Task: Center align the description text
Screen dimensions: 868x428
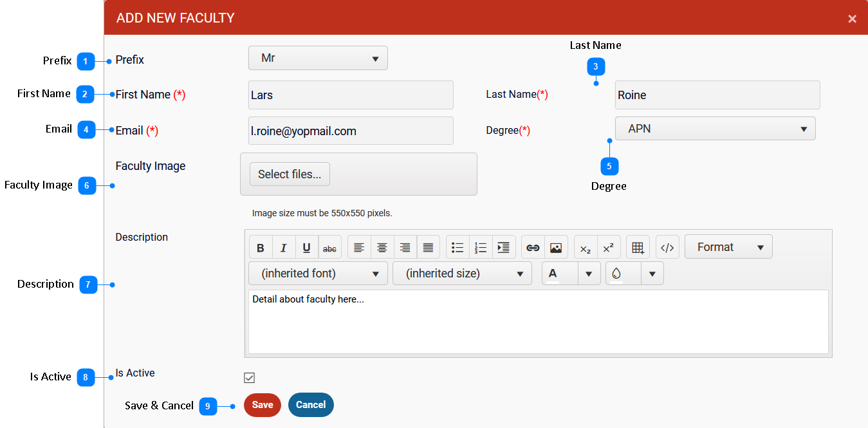Action: [382, 248]
